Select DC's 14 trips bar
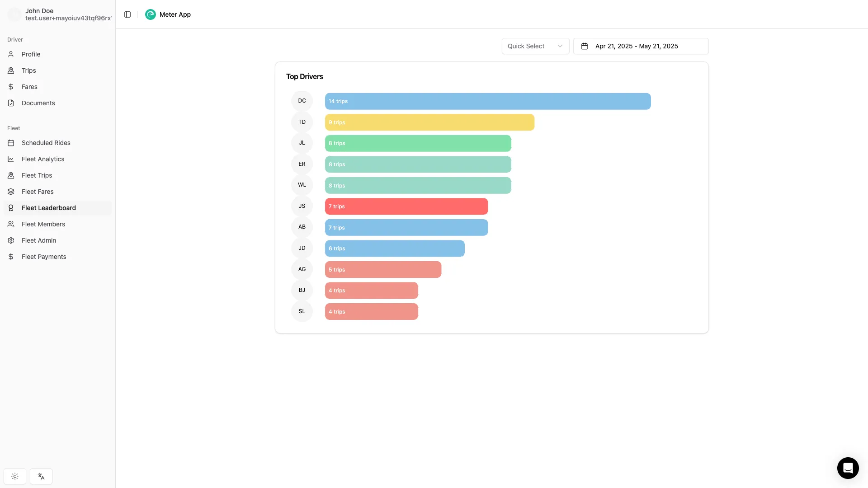The height and width of the screenshot is (488, 868). 487,101
